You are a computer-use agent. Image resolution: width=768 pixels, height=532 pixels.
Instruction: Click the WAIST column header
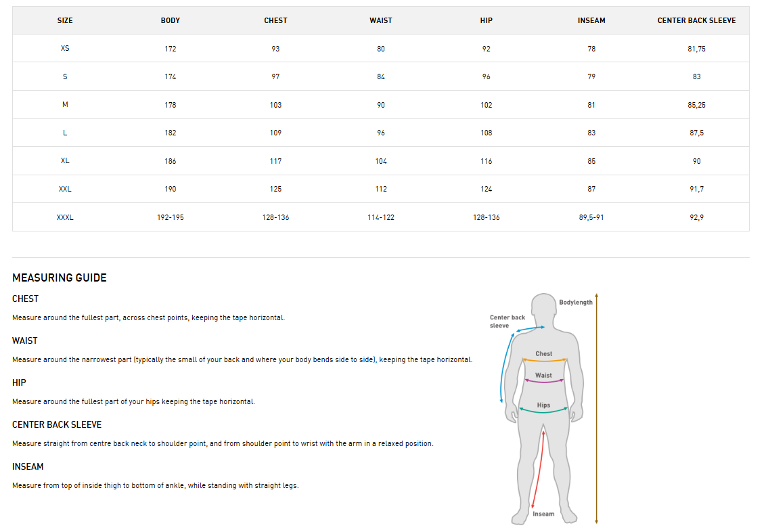point(381,20)
